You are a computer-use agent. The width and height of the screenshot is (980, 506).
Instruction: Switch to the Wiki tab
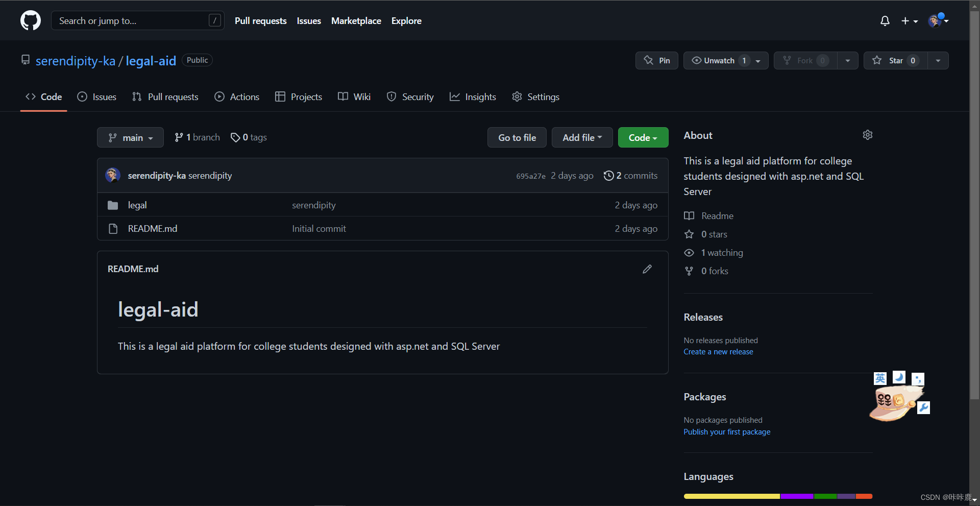click(354, 97)
